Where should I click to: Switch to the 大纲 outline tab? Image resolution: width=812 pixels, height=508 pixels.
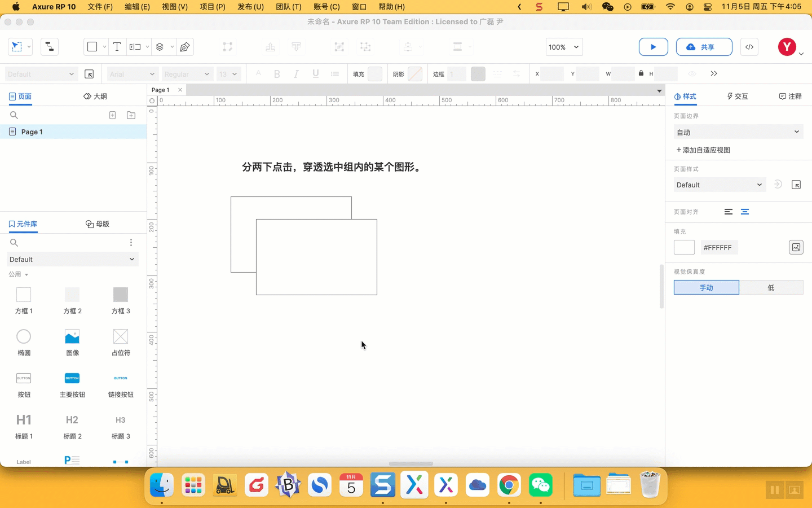[x=95, y=97]
